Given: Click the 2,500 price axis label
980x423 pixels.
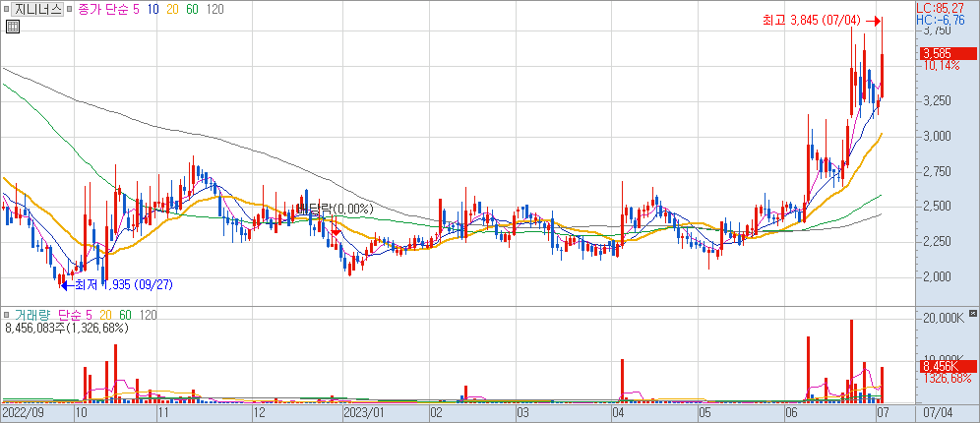Looking at the screenshot, I should [x=937, y=207].
